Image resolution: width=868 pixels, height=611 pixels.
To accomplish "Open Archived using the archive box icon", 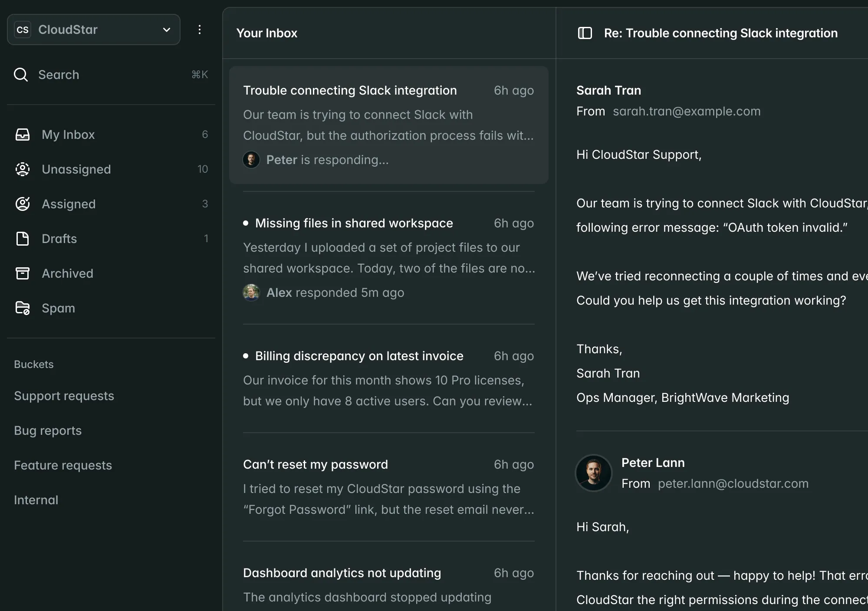I will pos(23,273).
